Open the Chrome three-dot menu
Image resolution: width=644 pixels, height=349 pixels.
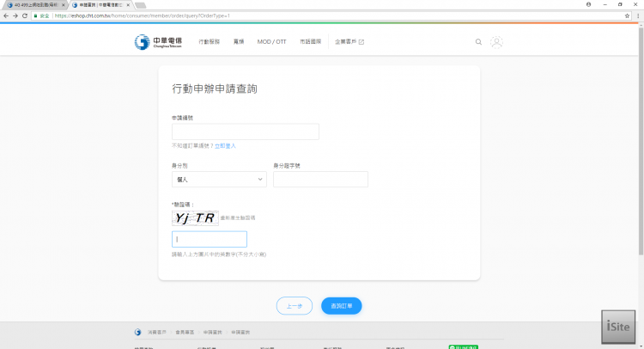pyautogui.click(x=638, y=15)
